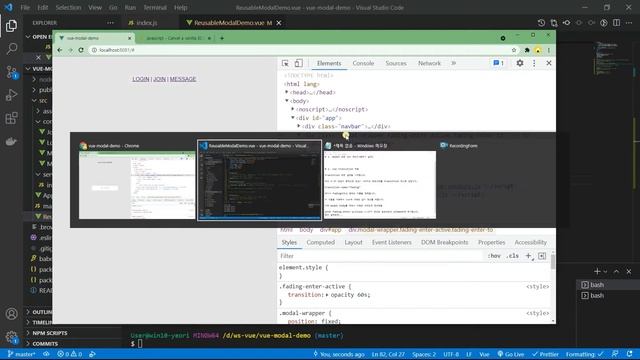Click the LOGIN link on the page
The width and height of the screenshot is (640, 360).
[141, 79]
